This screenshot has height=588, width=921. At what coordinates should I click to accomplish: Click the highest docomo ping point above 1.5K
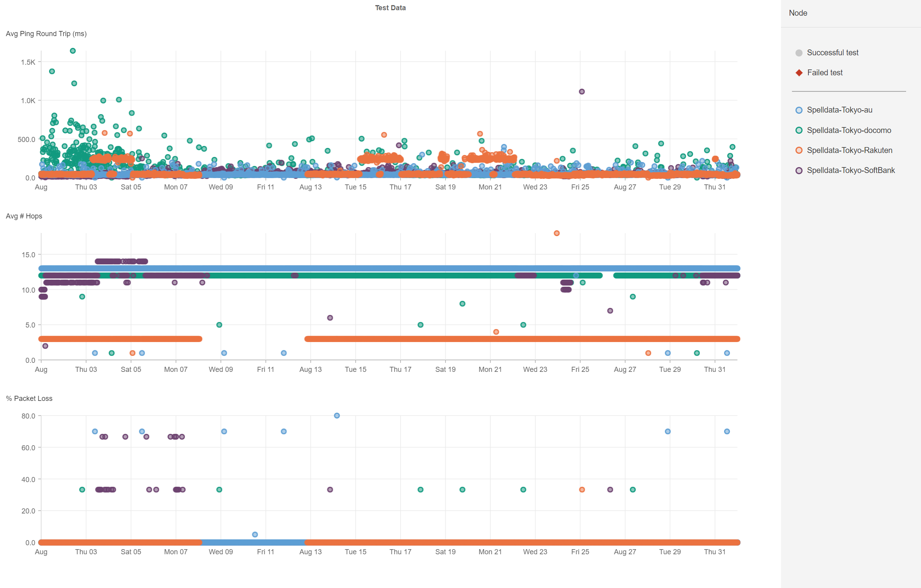pos(73,51)
